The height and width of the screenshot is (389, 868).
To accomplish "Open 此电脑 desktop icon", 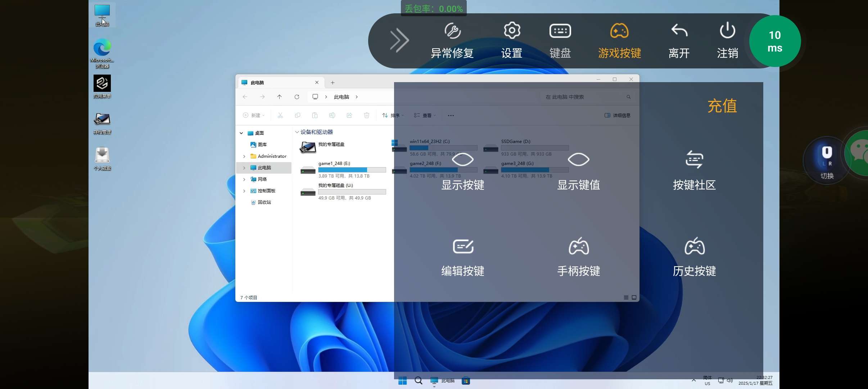I will 102,15.
